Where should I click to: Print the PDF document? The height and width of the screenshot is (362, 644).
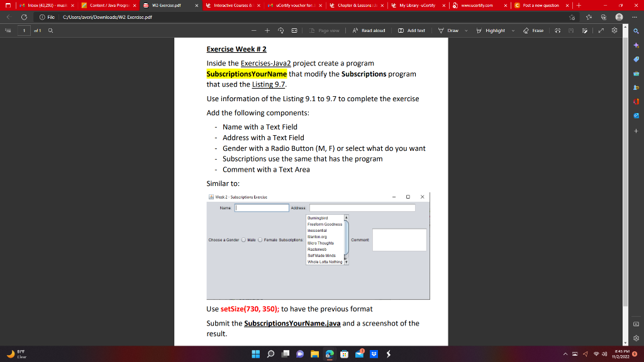point(558,30)
